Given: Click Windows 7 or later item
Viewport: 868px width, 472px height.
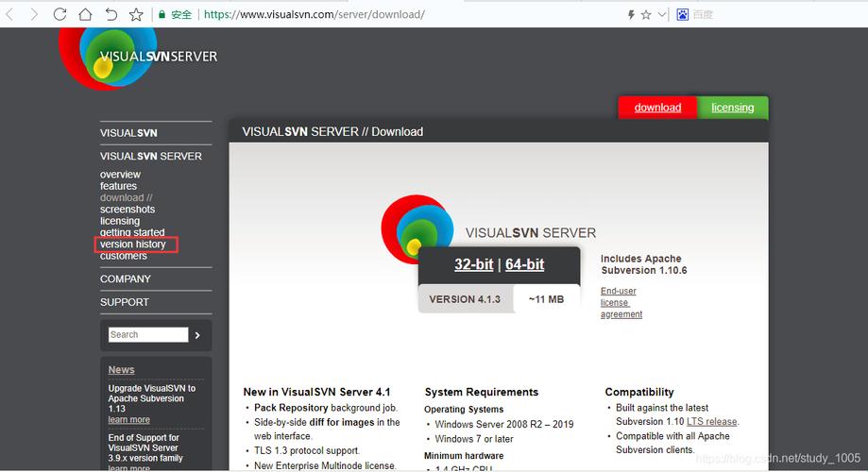Looking at the screenshot, I should point(474,439).
